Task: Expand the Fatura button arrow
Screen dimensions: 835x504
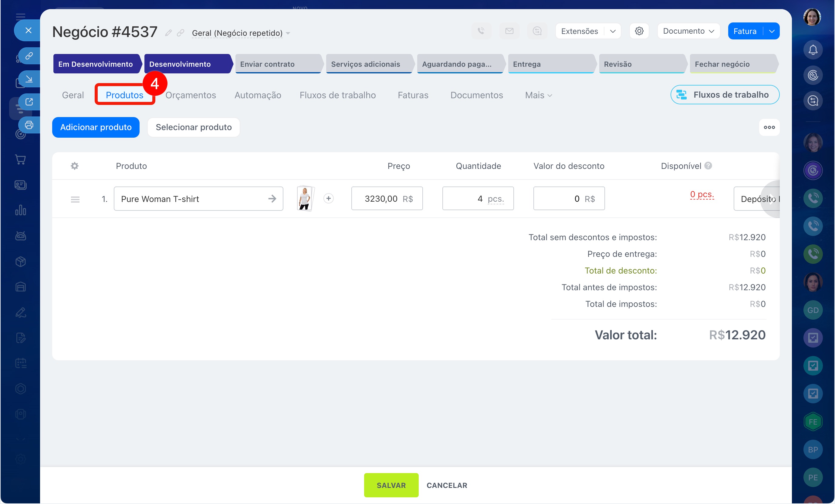Action: click(772, 31)
